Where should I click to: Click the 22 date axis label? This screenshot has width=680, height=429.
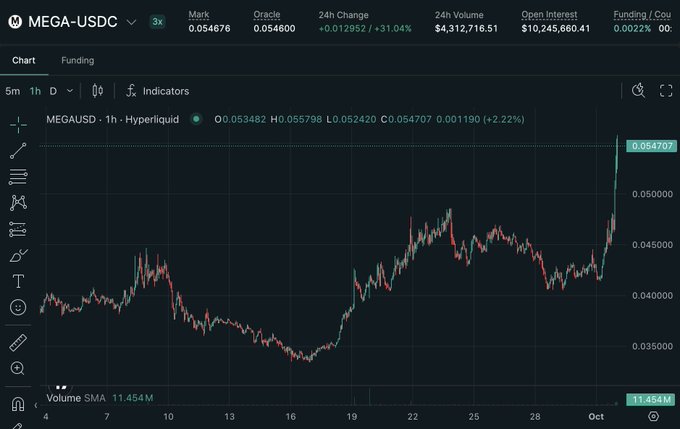pos(412,416)
